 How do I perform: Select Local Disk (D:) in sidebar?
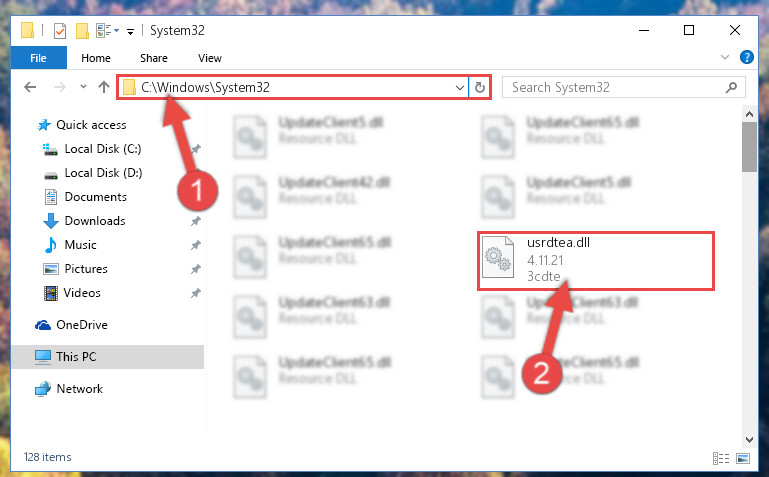click(103, 173)
